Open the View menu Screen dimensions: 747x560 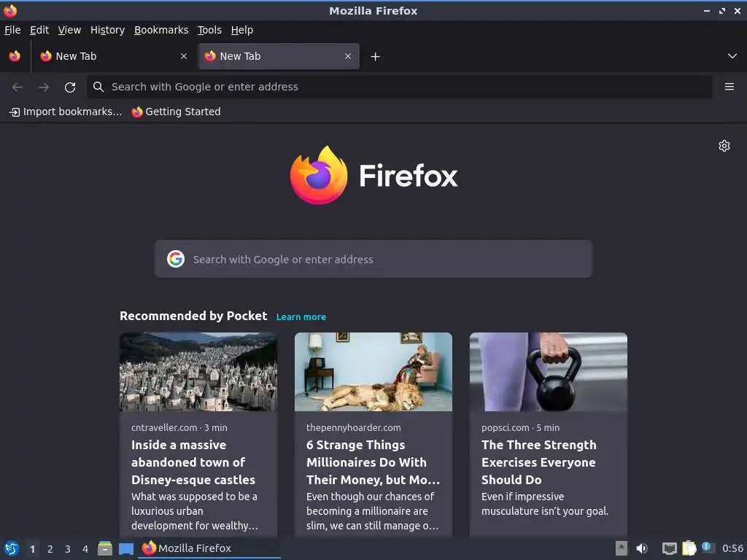tap(69, 30)
